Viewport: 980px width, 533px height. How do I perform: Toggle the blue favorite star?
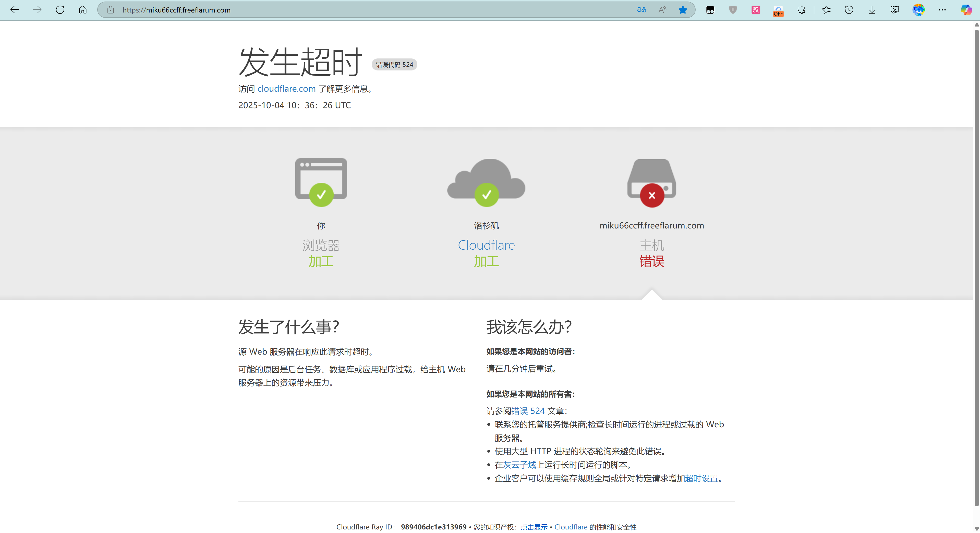coord(683,10)
